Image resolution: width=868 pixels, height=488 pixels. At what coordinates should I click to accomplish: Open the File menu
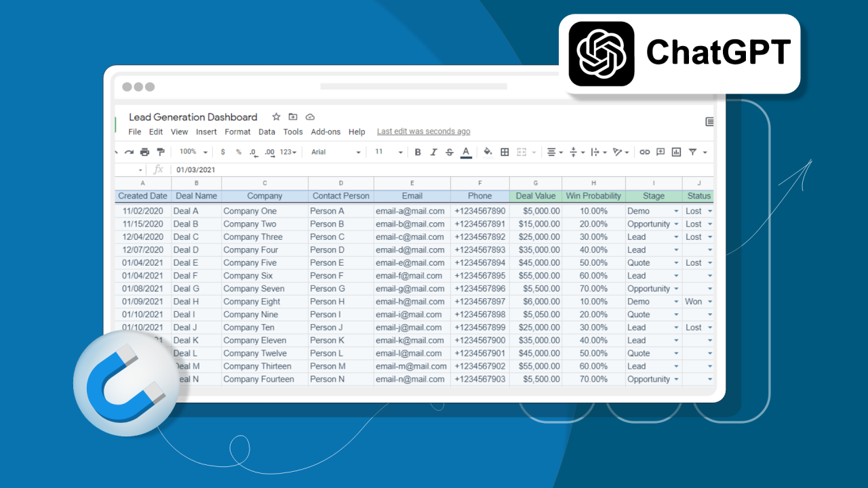[135, 131]
